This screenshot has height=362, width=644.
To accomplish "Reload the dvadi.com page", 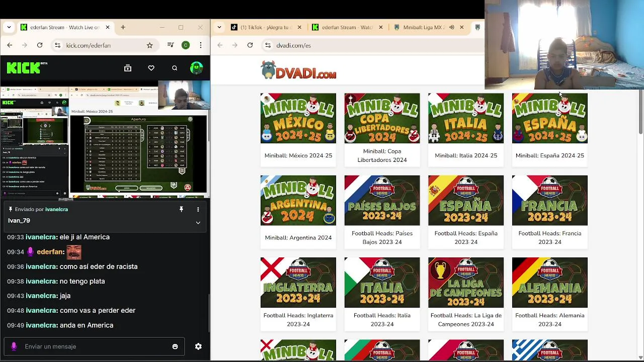I will (x=250, y=45).
